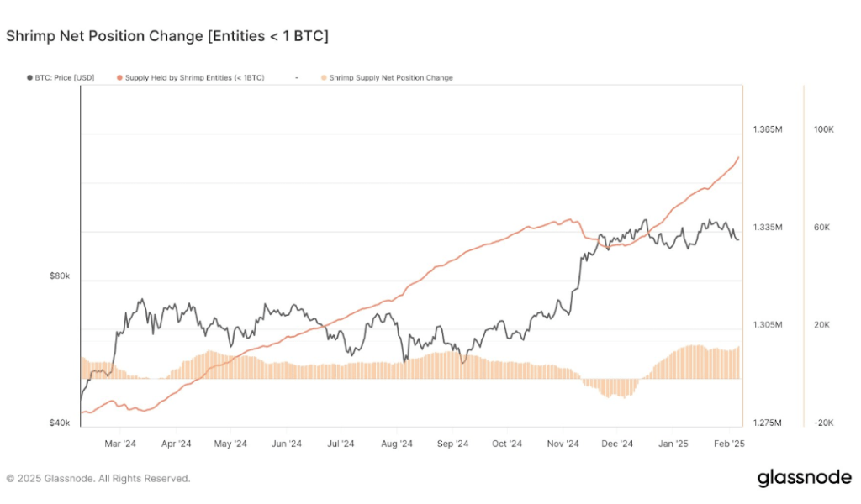
Task: Select the Nov '24 axis label
Action: tap(563, 444)
